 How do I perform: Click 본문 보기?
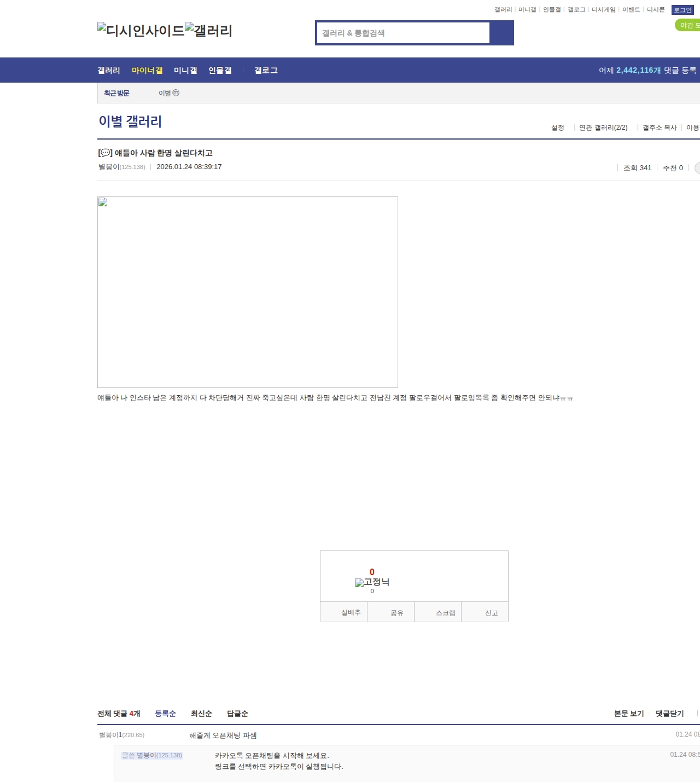point(629,714)
